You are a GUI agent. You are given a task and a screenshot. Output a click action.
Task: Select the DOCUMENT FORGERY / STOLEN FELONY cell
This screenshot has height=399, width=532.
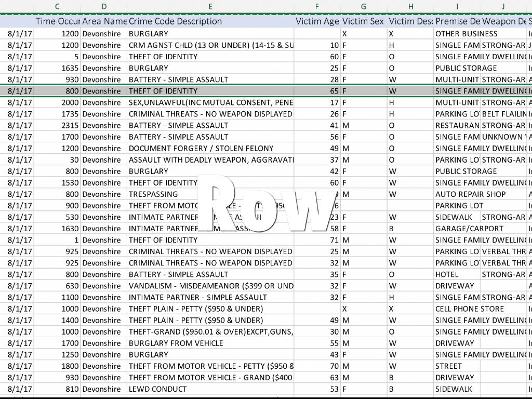point(210,149)
